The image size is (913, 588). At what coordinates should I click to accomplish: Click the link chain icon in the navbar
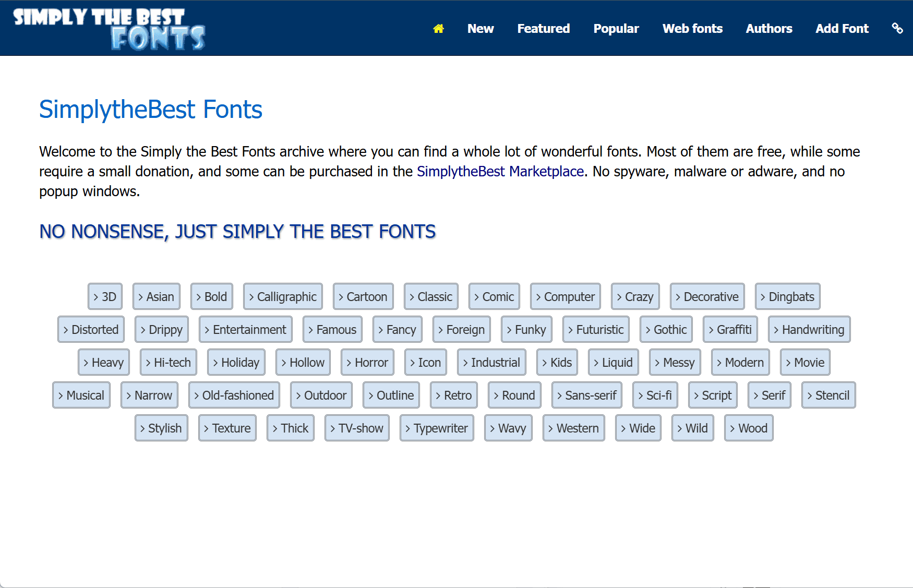coord(897,28)
